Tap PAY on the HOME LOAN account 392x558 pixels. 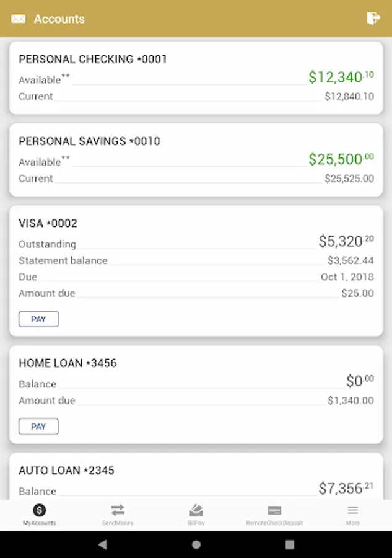click(x=38, y=426)
